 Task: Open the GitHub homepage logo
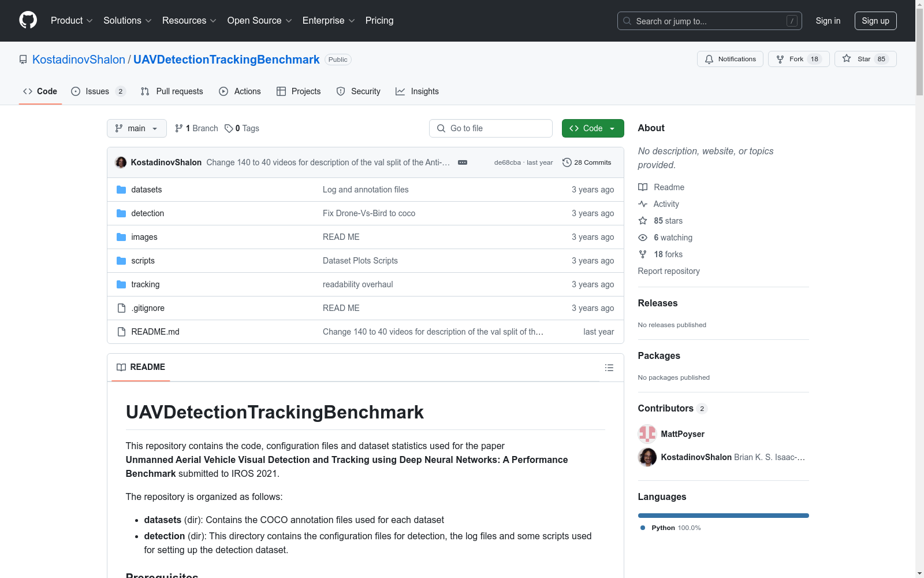pos(28,20)
